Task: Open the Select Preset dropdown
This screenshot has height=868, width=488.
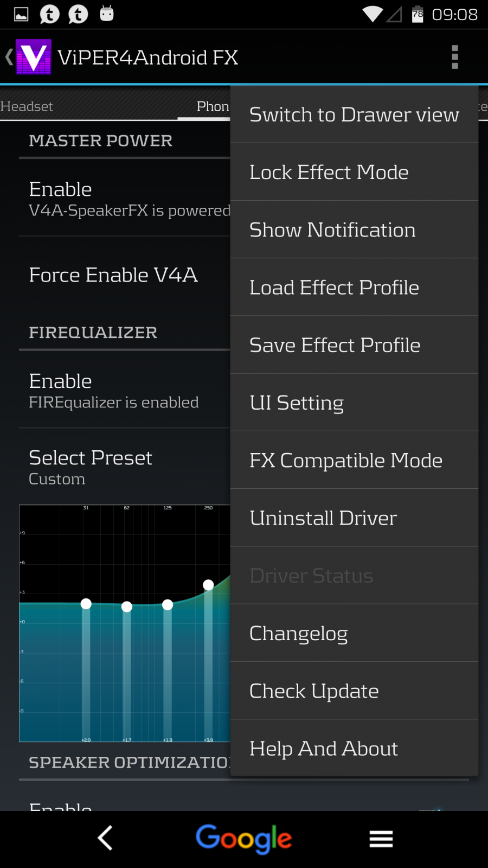Action: click(x=125, y=467)
